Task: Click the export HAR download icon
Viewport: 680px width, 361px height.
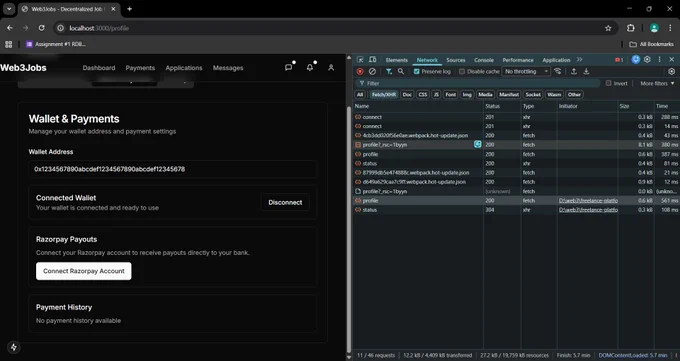Action: click(x=586, y=72)
